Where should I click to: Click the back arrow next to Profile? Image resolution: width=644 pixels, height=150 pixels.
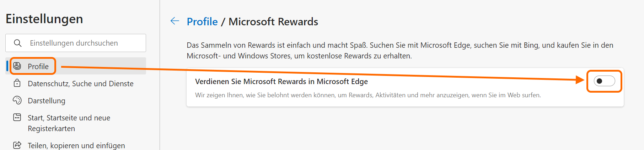tap(175, 21)
